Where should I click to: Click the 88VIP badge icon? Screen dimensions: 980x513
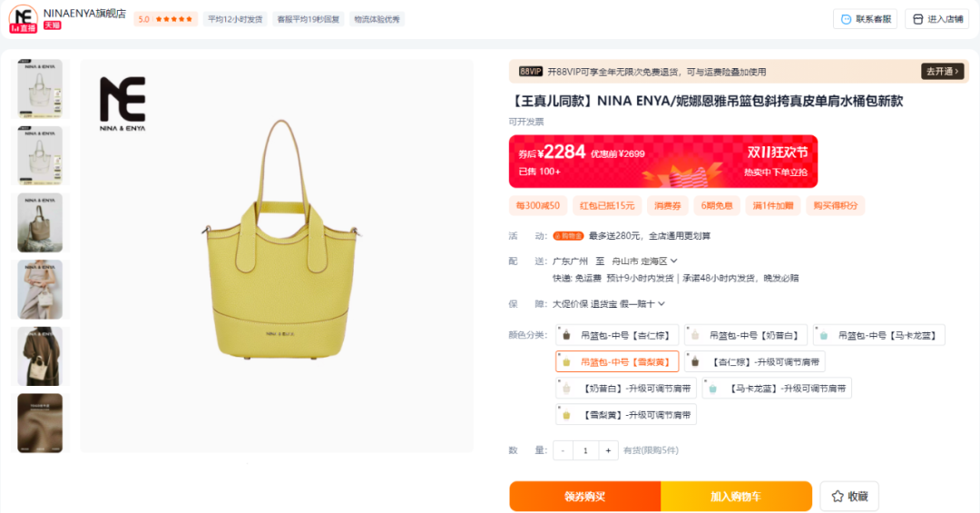531,72
